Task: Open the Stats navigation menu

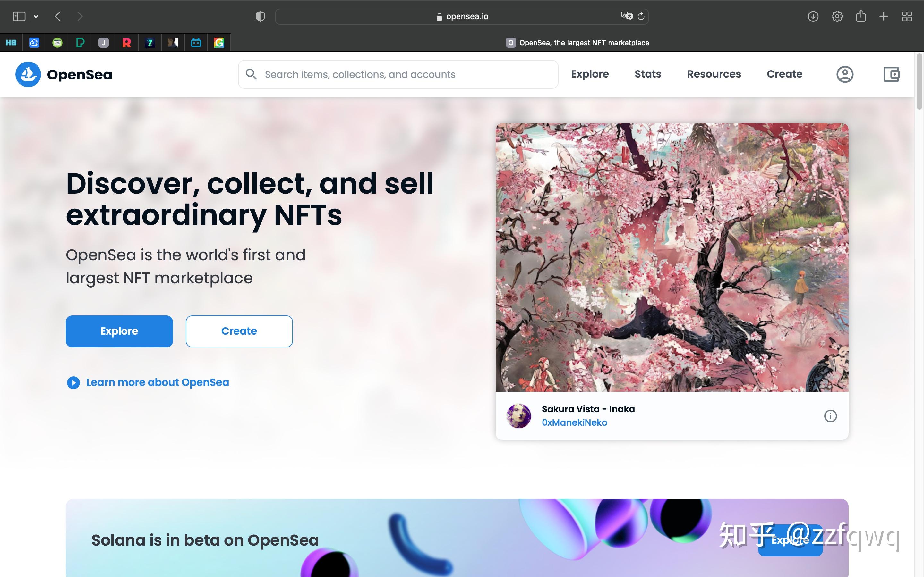Action: (647, 74)
